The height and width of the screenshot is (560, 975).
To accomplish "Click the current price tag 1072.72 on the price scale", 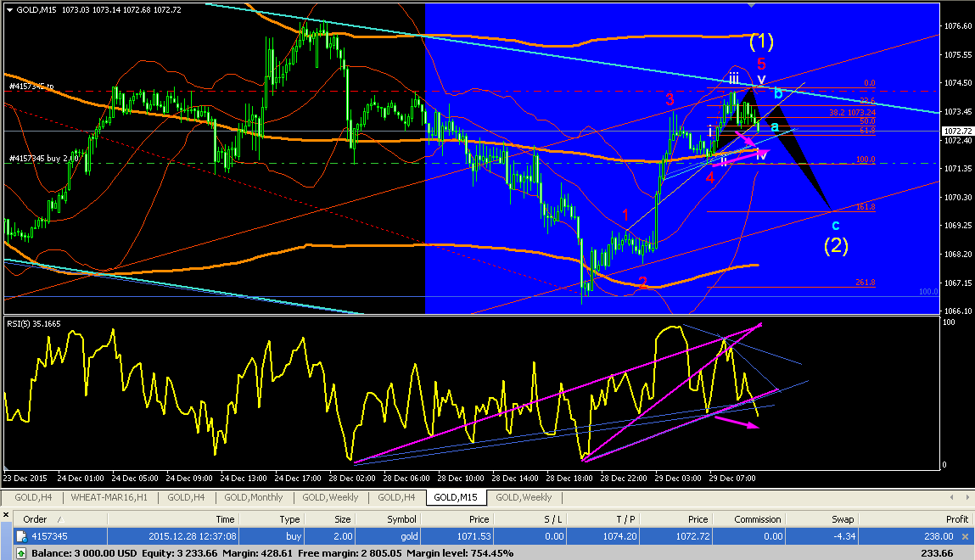I will pos(957,132).
